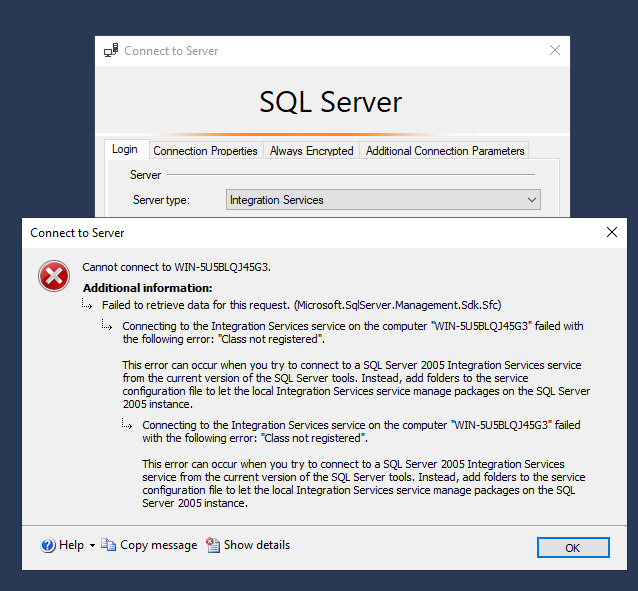Expand the Server type combo box
The height and width of the screenshot is (591, 638).
(383, 200)
